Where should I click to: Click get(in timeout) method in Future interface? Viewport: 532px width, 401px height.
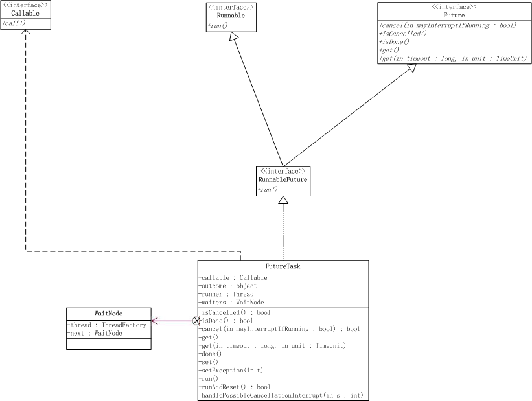pos(453,58)
